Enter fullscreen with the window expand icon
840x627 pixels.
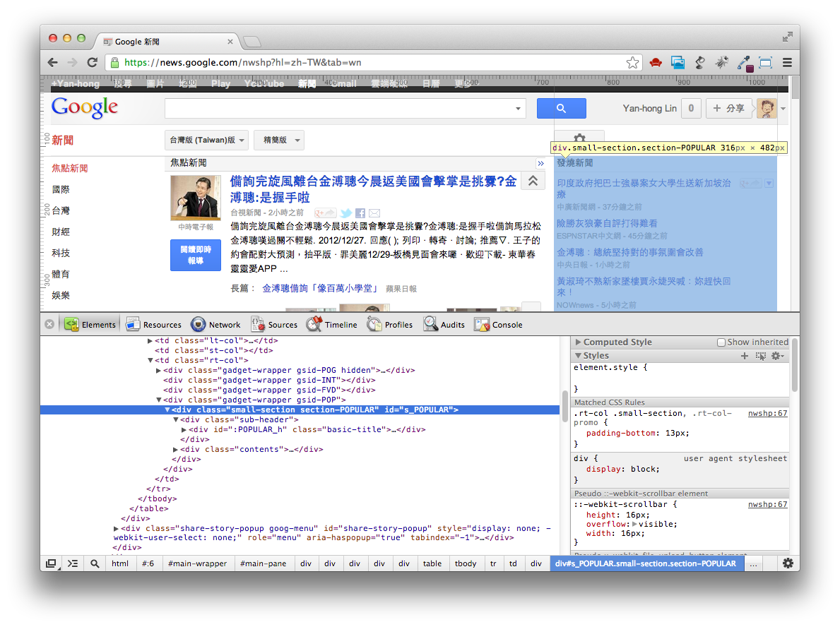787,37
